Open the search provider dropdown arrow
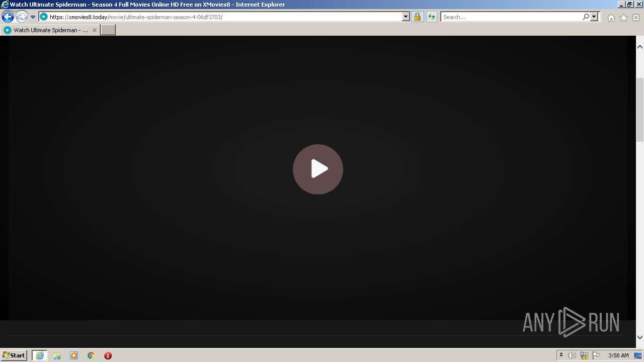The image size is (644, 362). click(594, 17)
